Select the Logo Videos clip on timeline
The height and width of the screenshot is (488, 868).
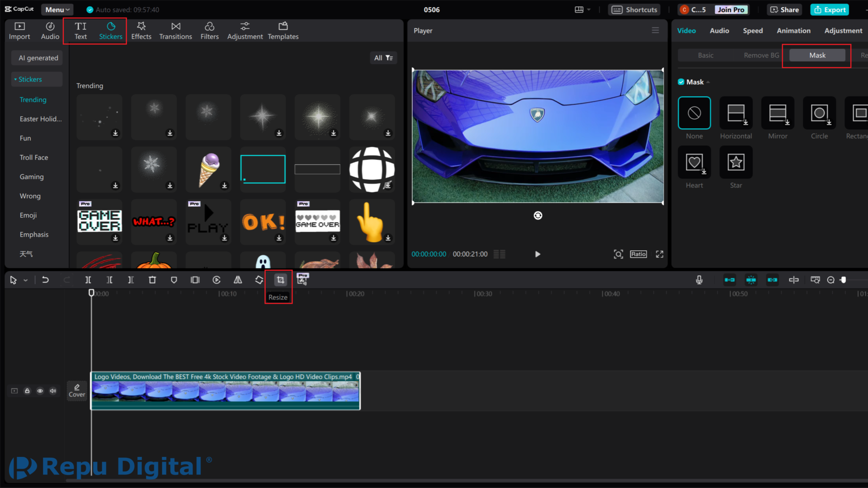pyautogui.click(x=226, y=391)
